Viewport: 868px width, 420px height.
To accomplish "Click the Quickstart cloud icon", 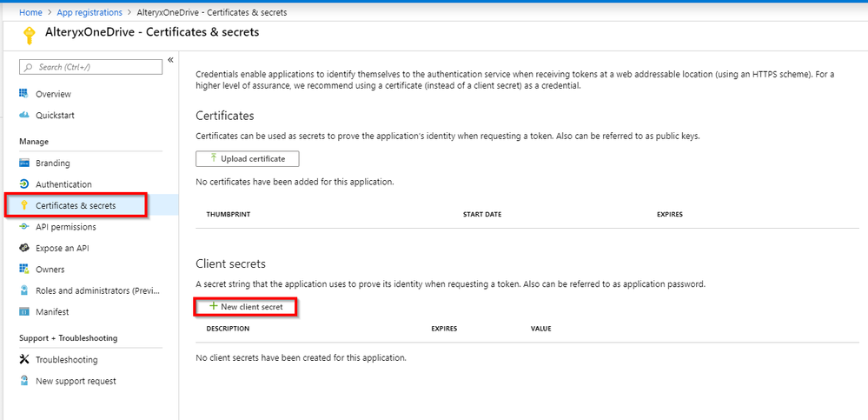I will pos(23,116).
